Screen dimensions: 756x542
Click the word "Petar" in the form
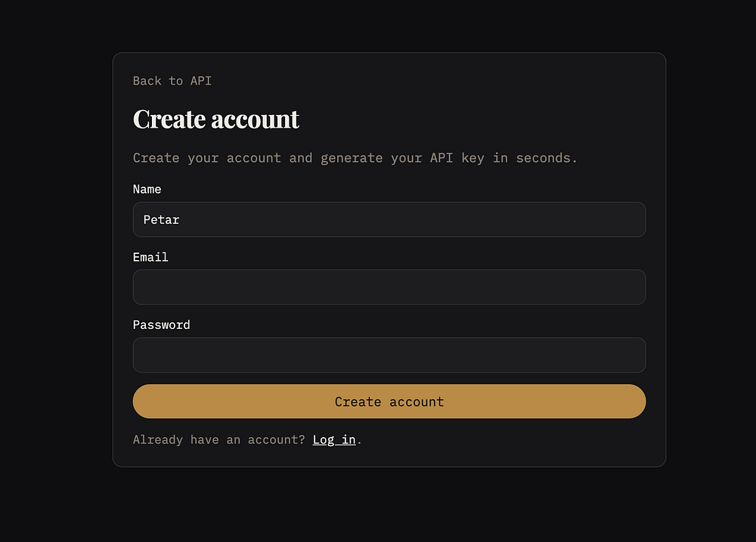point(161,220)
